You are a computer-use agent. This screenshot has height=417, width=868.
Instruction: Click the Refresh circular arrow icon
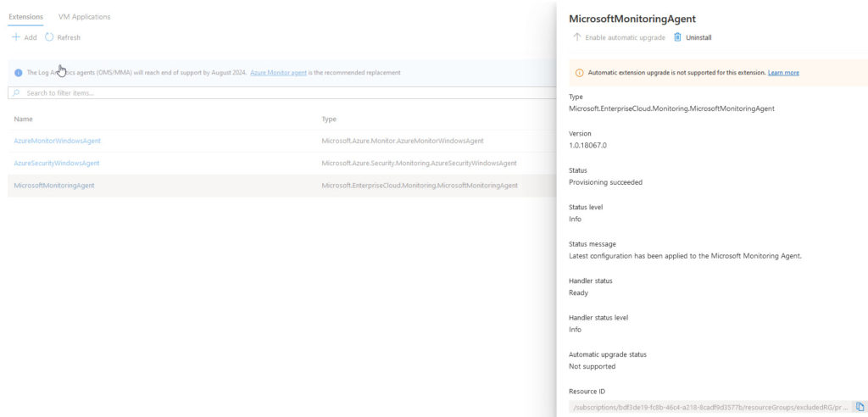coord(49,37)
